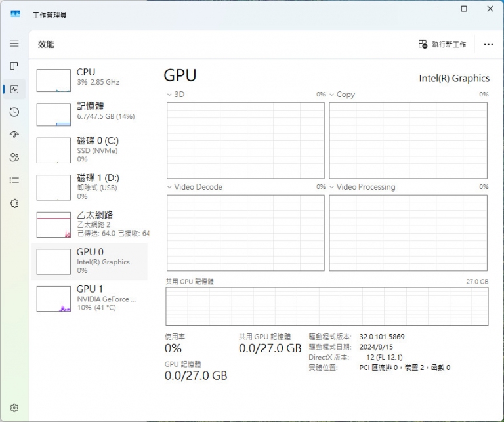Click the 27.0 GB graph maximum label
This screenshot has width=504, height=422.
[x=477, y=282]
